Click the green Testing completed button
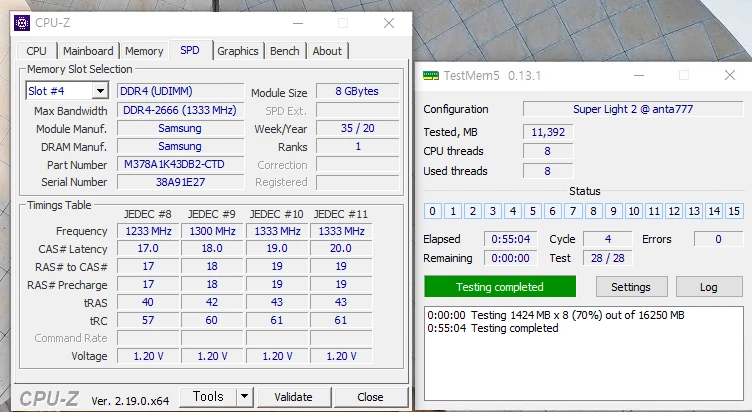 tap(500, 287)
